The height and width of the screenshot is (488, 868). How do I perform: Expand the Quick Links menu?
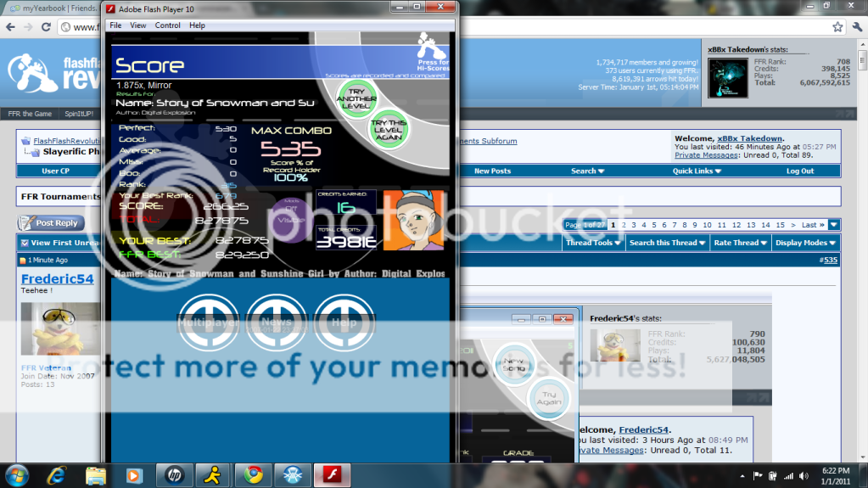[x=697, y=171]
